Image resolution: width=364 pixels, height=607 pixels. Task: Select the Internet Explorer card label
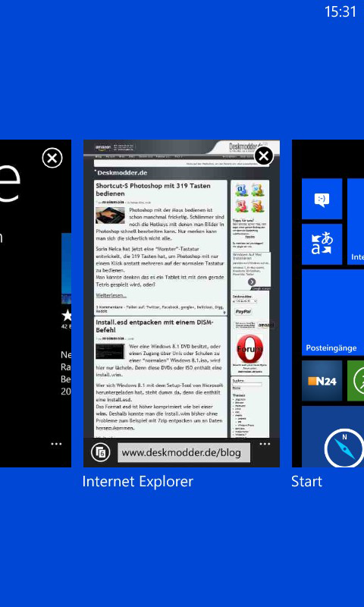click(138, 482)
